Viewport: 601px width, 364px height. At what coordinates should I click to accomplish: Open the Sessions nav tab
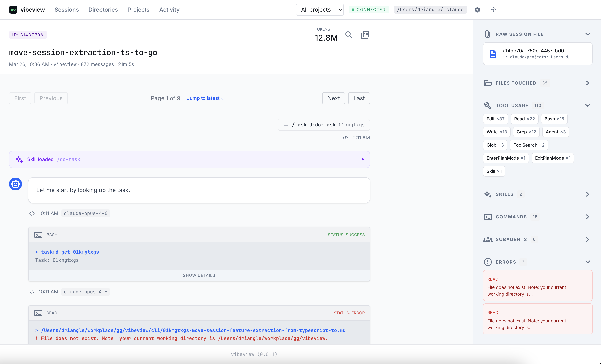(66, 10)
